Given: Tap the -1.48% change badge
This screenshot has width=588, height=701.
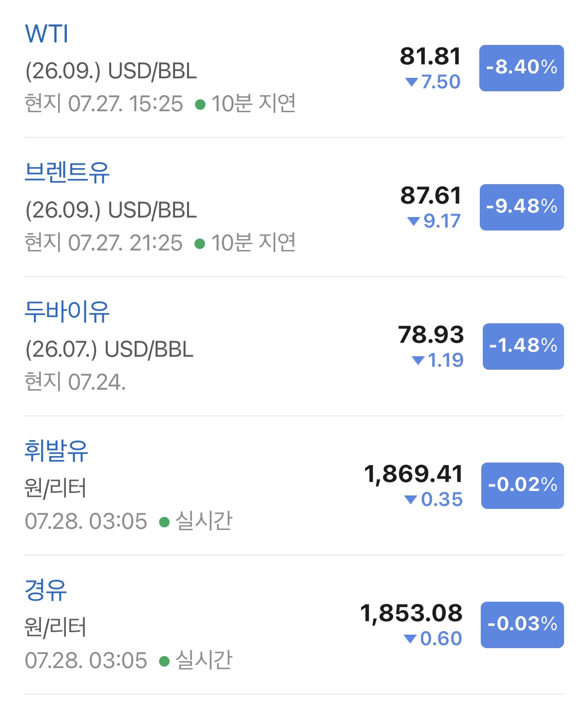Looking at the screenshot, I should [523, 346].
